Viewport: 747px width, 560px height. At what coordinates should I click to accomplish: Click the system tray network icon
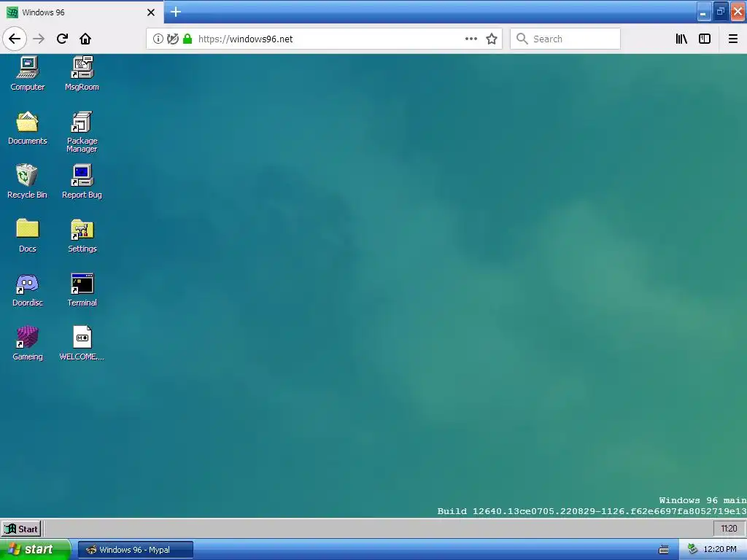pos(693,550)
